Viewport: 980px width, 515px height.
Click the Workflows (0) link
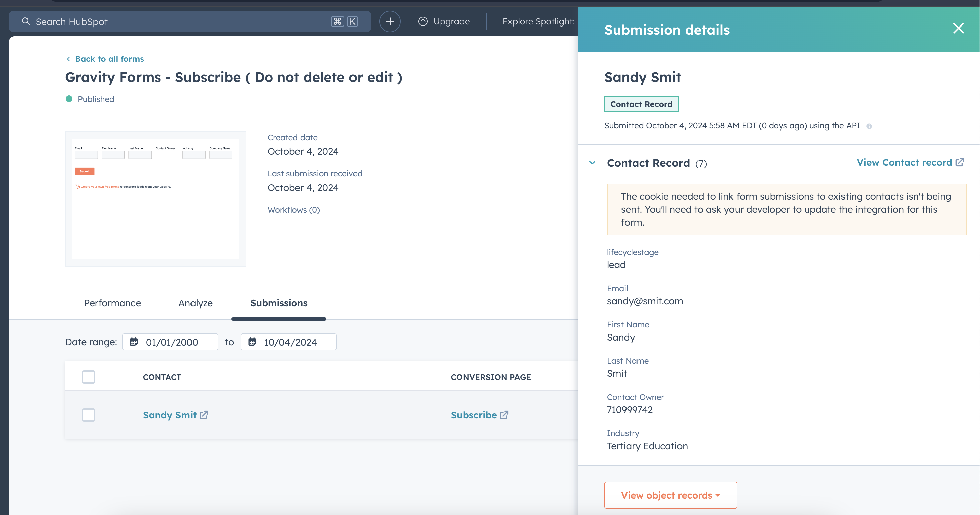(x=293, y=210)
